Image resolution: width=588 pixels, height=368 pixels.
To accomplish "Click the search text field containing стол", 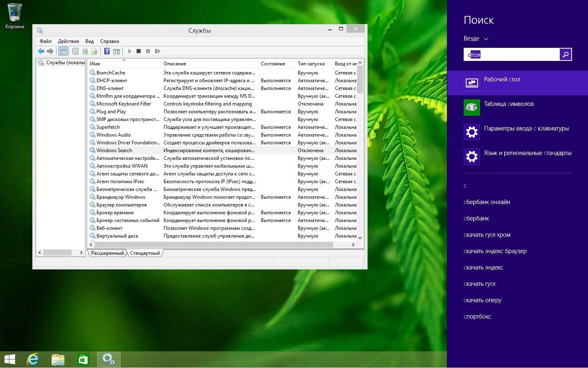I will click(512, 54).
